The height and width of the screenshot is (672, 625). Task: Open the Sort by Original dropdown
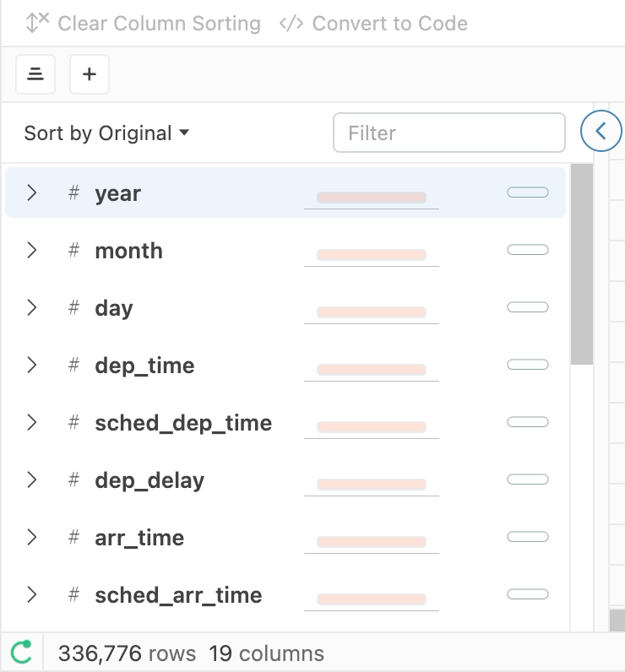pos(106,133)
